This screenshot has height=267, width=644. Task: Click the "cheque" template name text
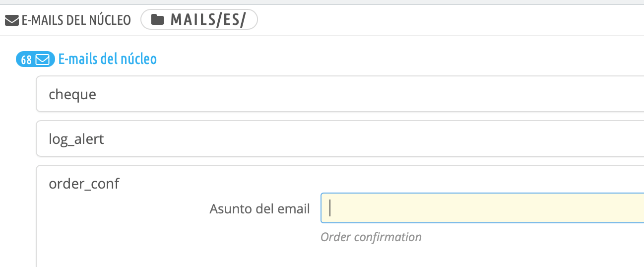(72, 94)
